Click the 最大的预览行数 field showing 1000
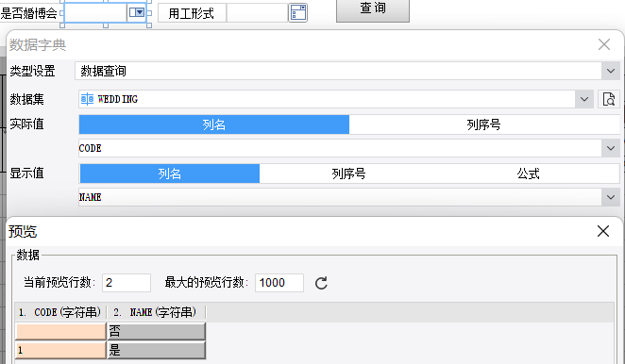Screen dimensions: 625x364 pos(279,283)
